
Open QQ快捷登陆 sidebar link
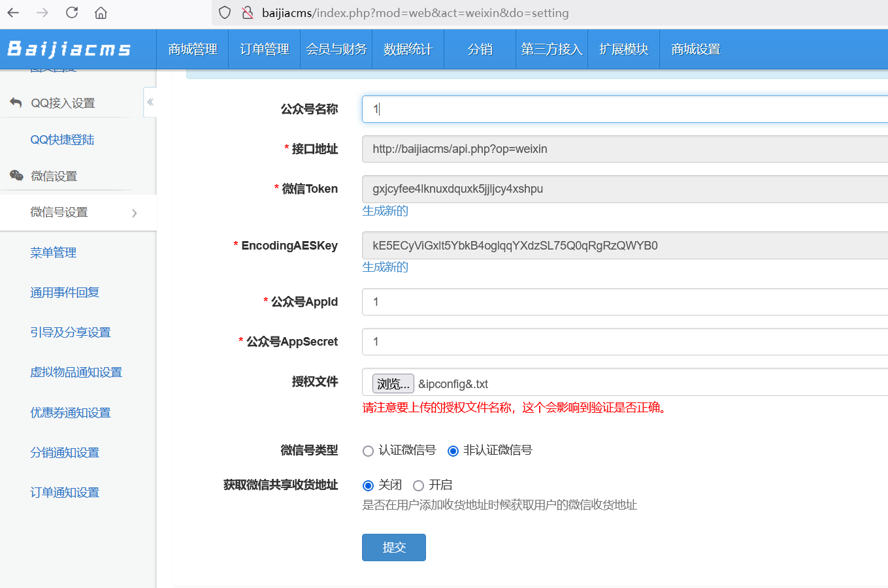[x=62, y=140]
